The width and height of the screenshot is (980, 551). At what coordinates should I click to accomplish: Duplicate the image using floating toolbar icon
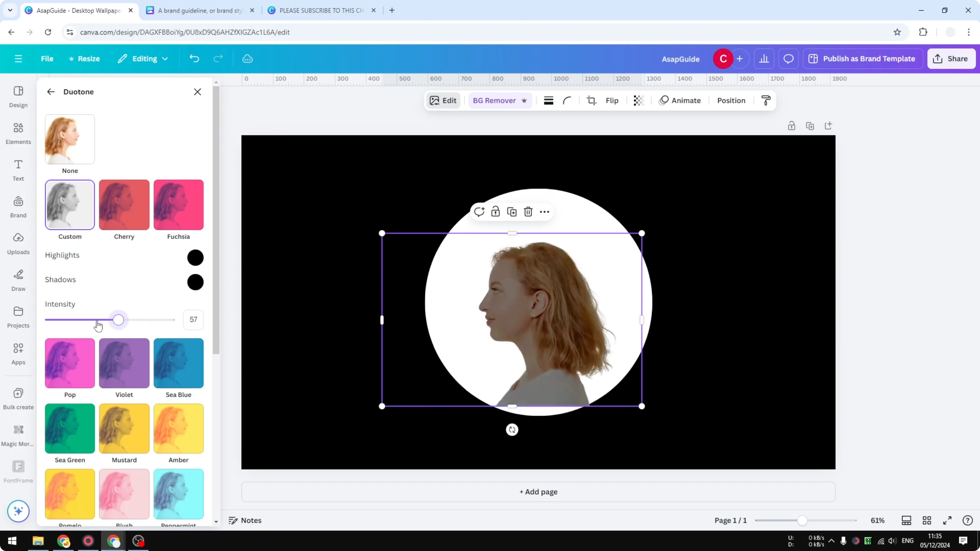click(512, 211)
